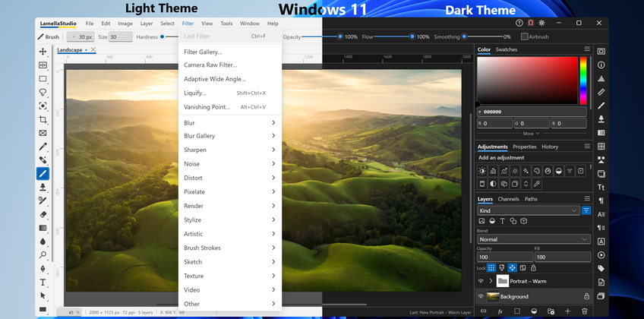
Task: Open the Normal blend mode dropdown
Action: click(534, 239)
